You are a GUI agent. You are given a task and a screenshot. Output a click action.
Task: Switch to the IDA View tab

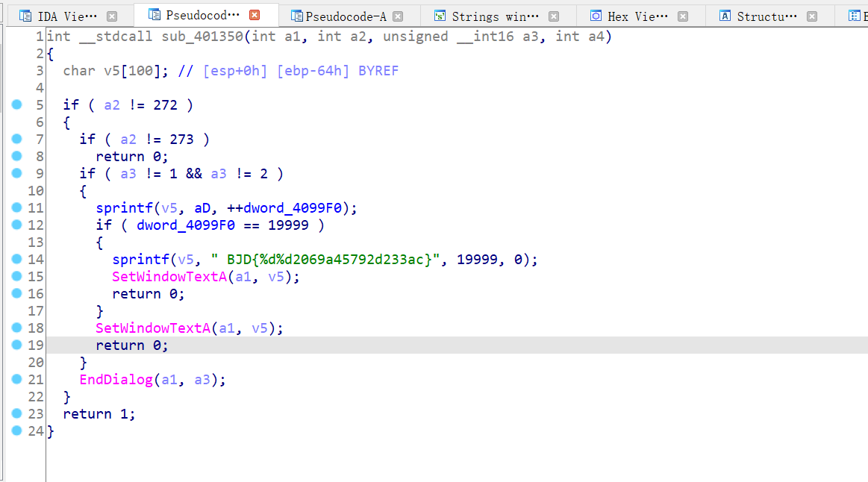[66, 16]
